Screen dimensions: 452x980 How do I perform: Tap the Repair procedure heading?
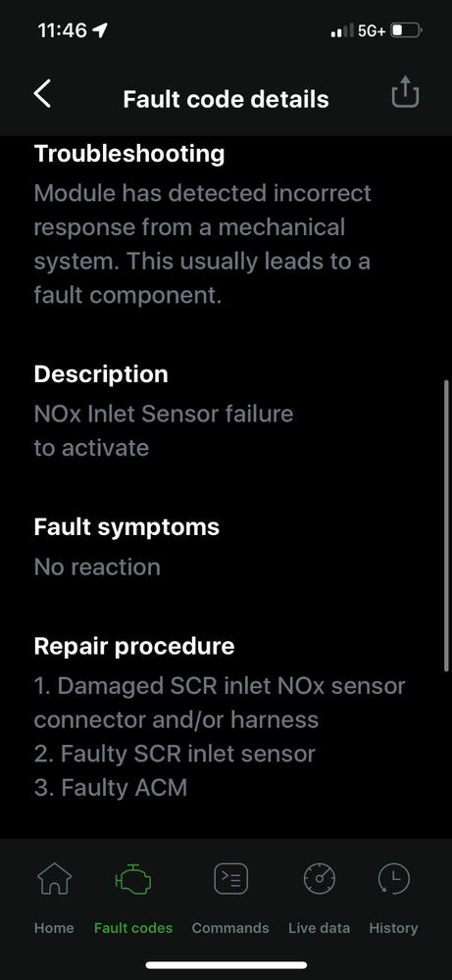click(134, 646)
